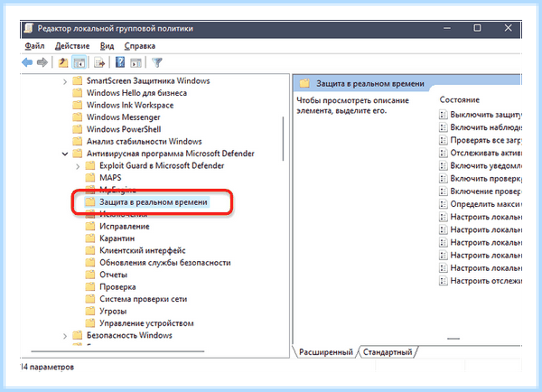Click the Exploit Guard folder icon
Screen dimensions: 542x392
pos(90,165)
